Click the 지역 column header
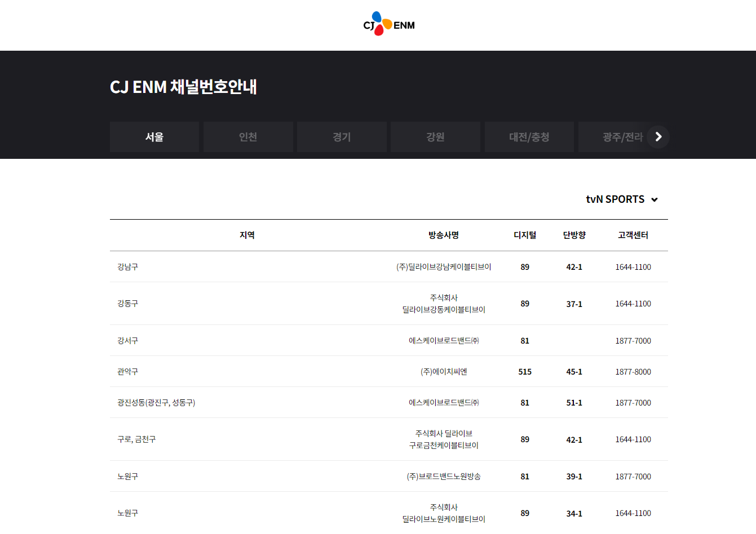 click(x=247, y=235)
